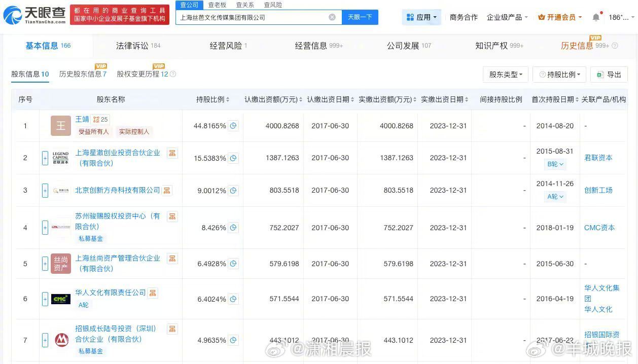
Task: Export shareholder table via 导出 button
Action: (609, 75)
